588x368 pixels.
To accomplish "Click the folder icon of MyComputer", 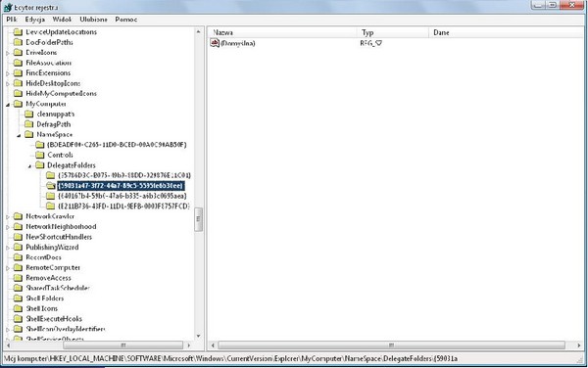I will [18, 104].
